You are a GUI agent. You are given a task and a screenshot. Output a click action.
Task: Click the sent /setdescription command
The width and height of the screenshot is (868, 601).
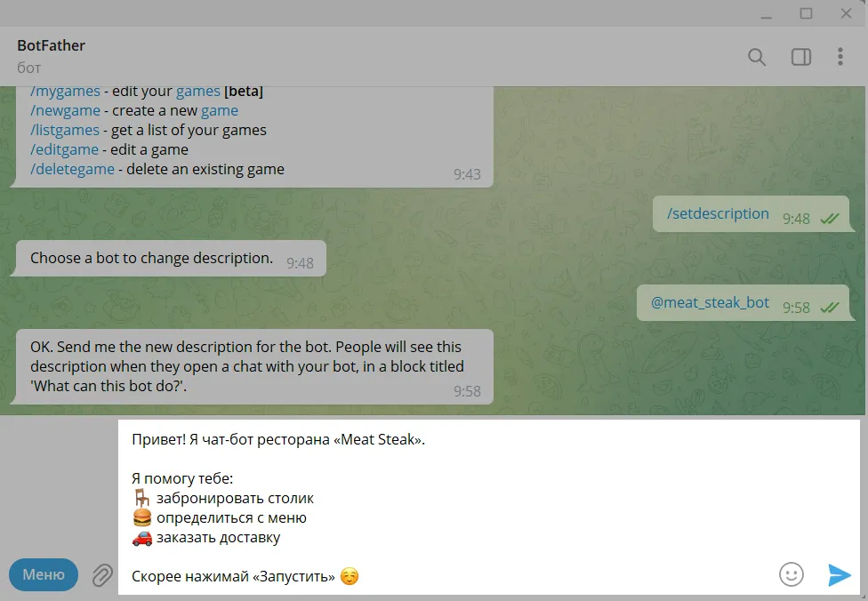718,213
